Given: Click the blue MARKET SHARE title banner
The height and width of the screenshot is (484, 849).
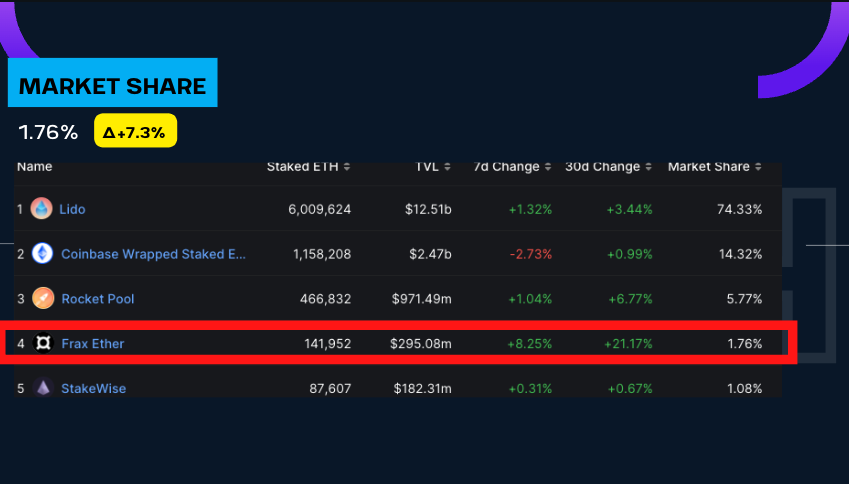Looking at the screenshot, I should [x=112, y=86].
